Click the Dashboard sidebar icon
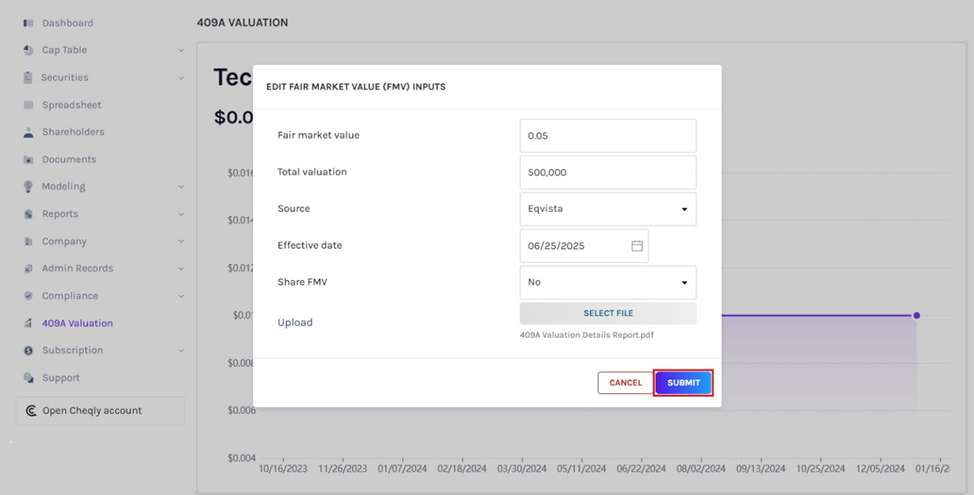This screenshot has width=974, height=495. [x=28, y=23]
